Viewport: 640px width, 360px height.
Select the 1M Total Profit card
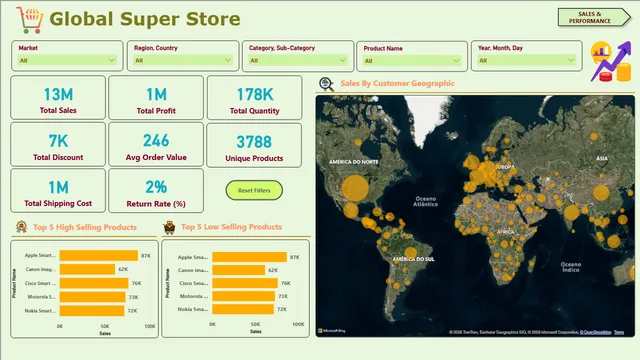[156, 98]
